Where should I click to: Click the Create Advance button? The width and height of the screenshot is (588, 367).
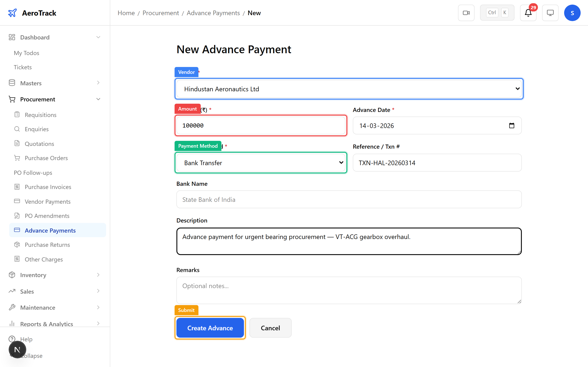(210, 328)
